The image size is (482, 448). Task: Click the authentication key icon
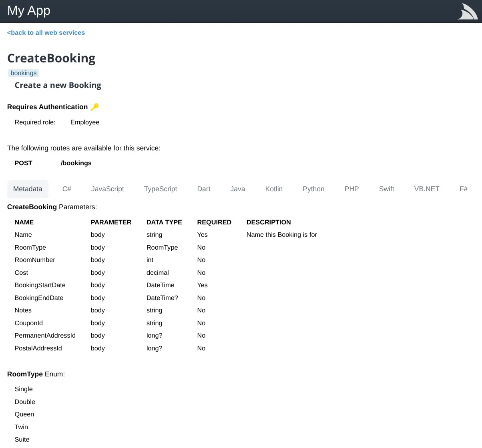(94, 107)
